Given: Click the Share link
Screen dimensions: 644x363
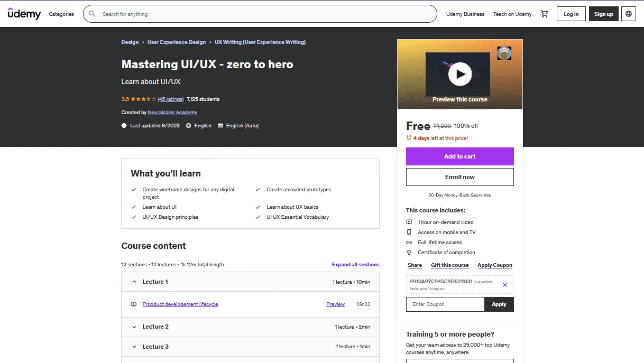Looking at the screenshot, I should click(x=415, y=265).
